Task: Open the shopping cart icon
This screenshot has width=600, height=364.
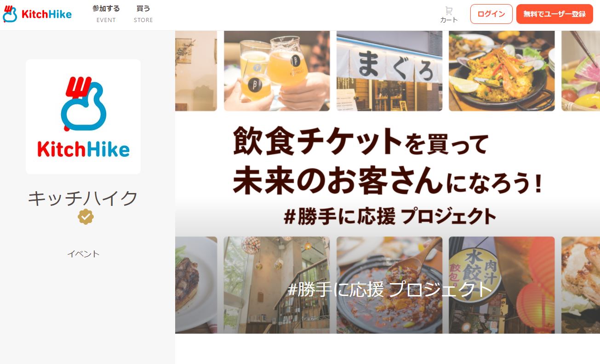Action: 449,11
